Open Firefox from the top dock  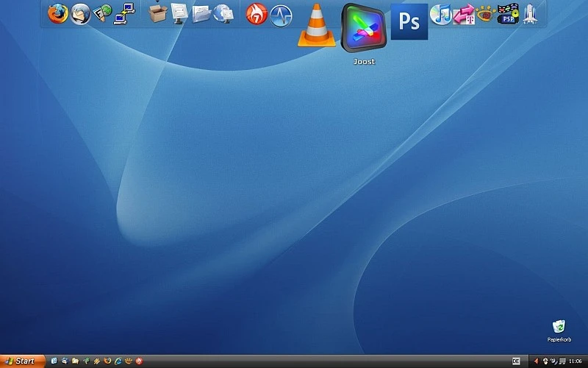coord(57,13)
